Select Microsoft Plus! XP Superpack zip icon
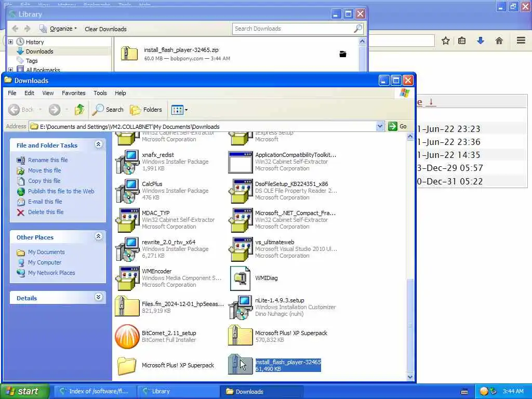 [x=240, y=335]
